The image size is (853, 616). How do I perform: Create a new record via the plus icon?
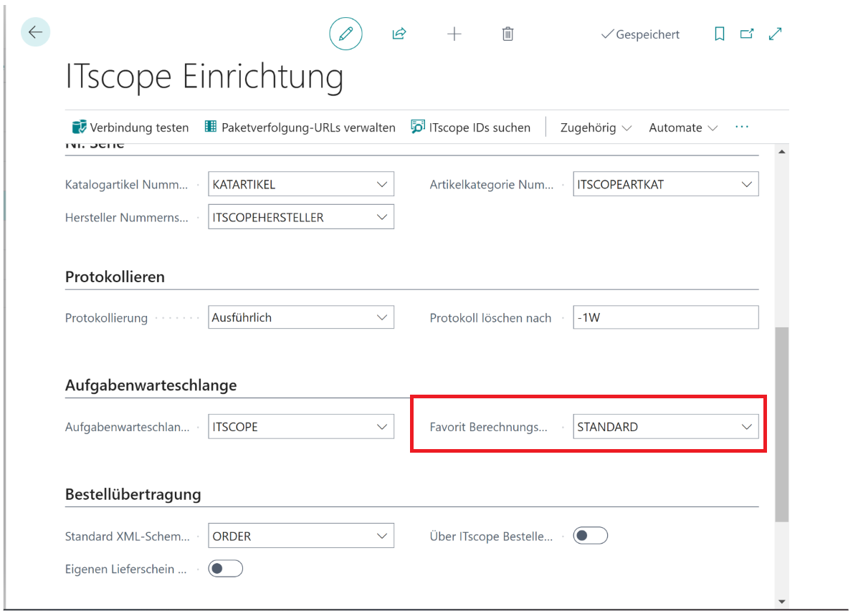[x=454, y=34]
